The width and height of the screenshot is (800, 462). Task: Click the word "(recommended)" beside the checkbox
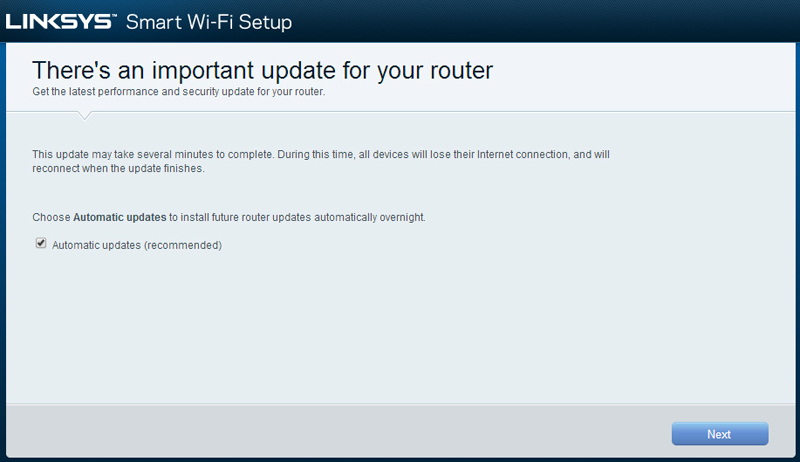[x=183, y=245]
